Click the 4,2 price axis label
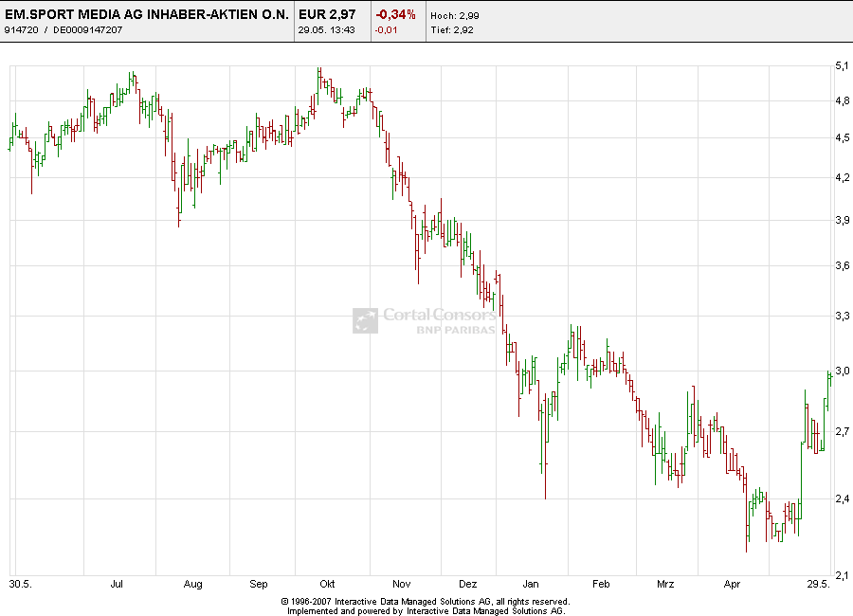Viewport: 853px width, 616px height. click(842, 177)
